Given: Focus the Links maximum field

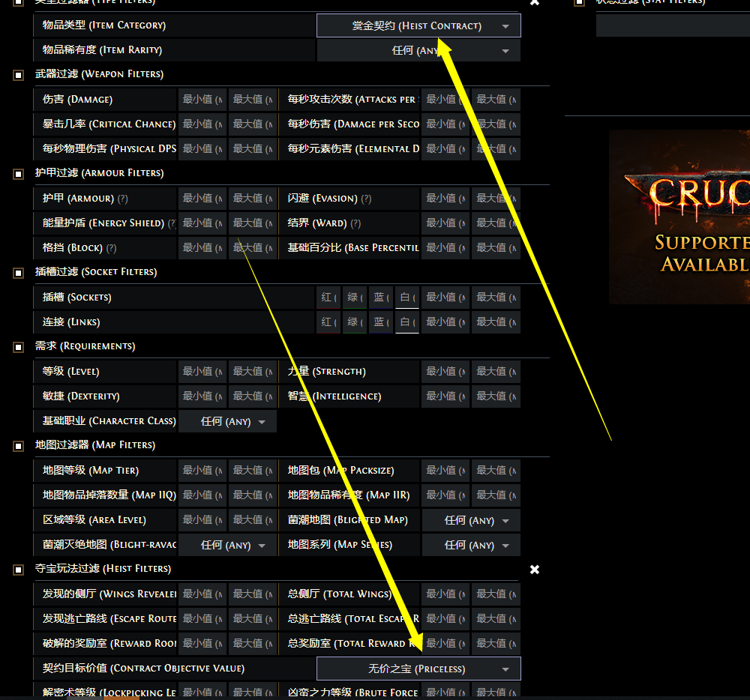Looking at the screenshot, I should [496, 322].
